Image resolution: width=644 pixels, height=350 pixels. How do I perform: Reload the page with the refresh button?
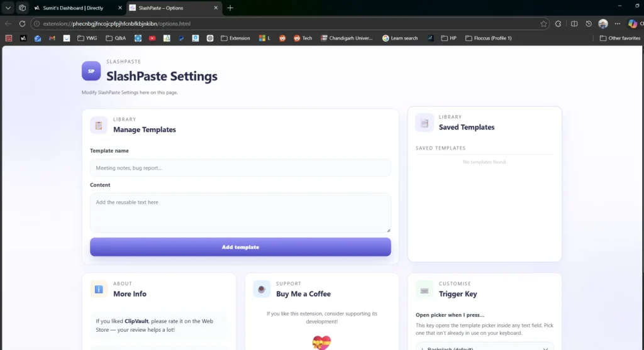[x=22, y=24]
